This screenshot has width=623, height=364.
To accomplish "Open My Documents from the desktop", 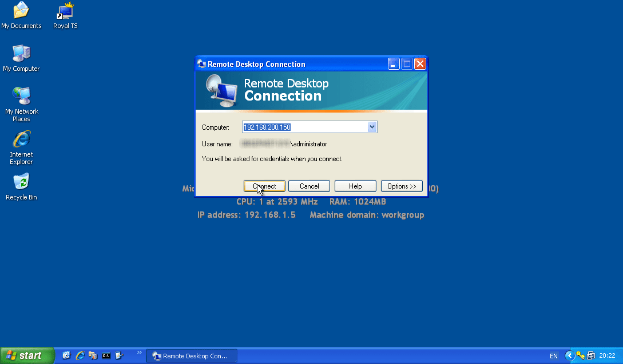I will click(21, 15).
